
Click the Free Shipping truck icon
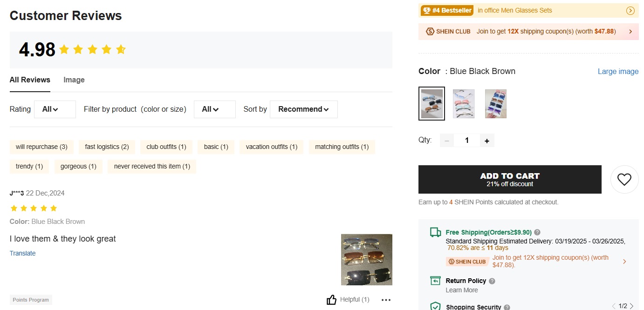pyautogui.click(x=435, y=232)
